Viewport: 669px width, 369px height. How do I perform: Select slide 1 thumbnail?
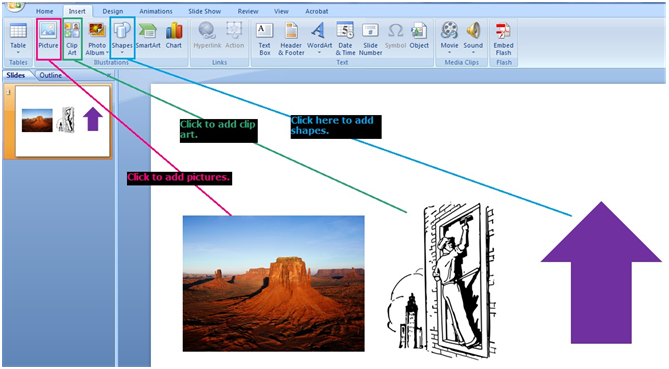coord(62,121)
